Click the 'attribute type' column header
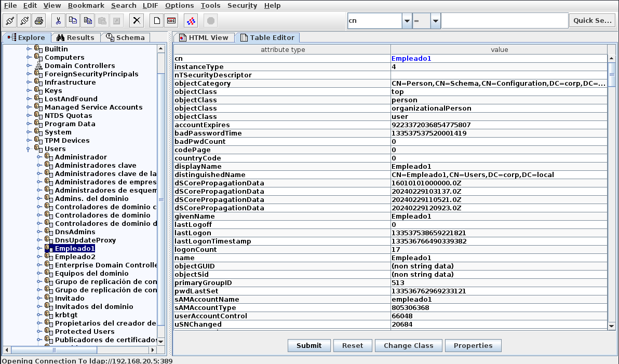The height and width of the screenshot is (364, 619). tap(282, 49)
